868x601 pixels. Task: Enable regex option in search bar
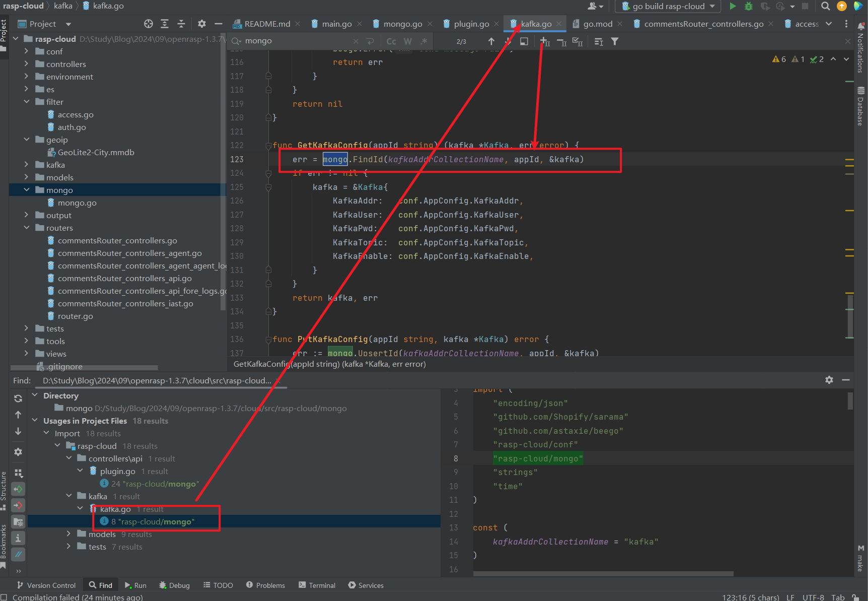424,41
